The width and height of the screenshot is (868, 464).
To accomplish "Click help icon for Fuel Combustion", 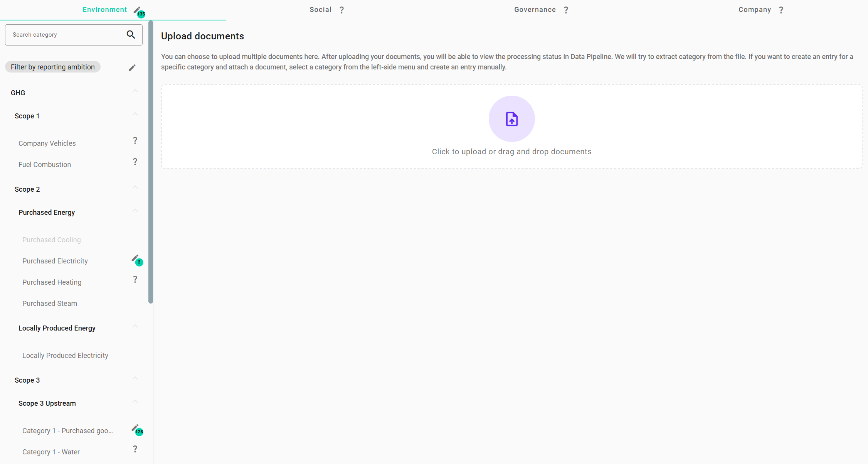I will pos(135,162).
